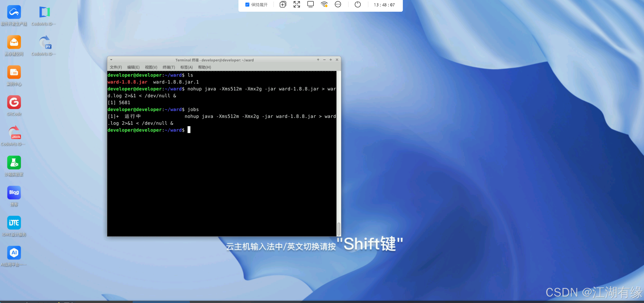The image size is (644, 303).
Task: Click the more options ellipsis icon
Action: point(338,5)
